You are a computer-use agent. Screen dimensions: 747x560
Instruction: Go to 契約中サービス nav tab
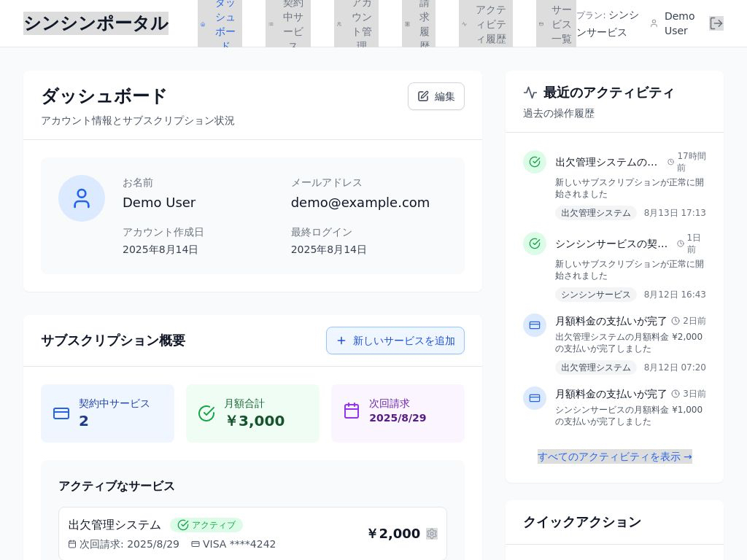click(x=288, y=23)
